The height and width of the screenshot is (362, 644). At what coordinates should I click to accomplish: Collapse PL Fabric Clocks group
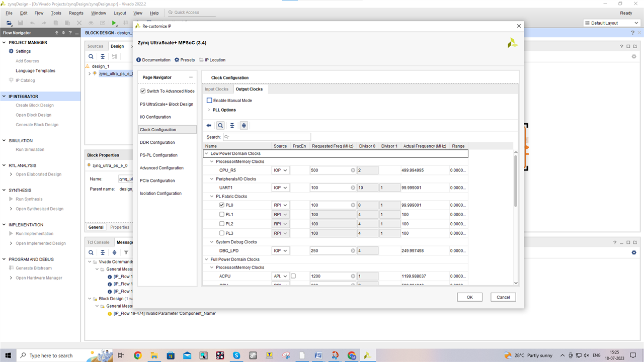coord(212,197)
